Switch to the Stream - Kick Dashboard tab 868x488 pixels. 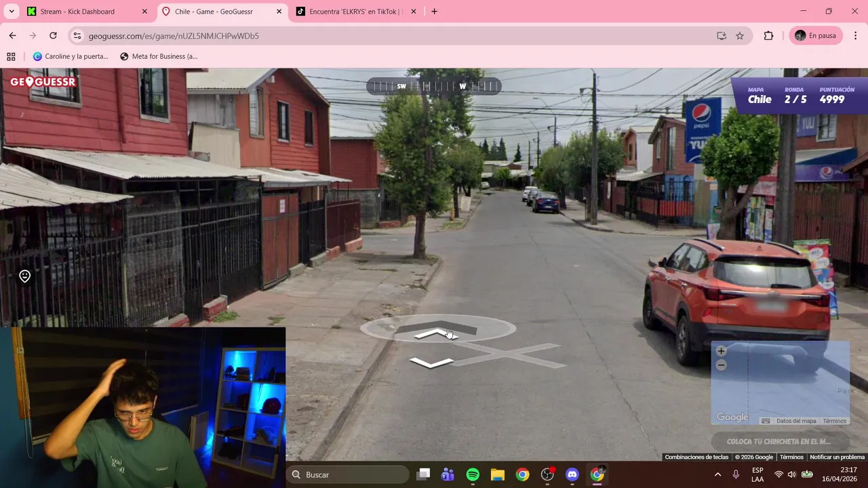(86, 12)
